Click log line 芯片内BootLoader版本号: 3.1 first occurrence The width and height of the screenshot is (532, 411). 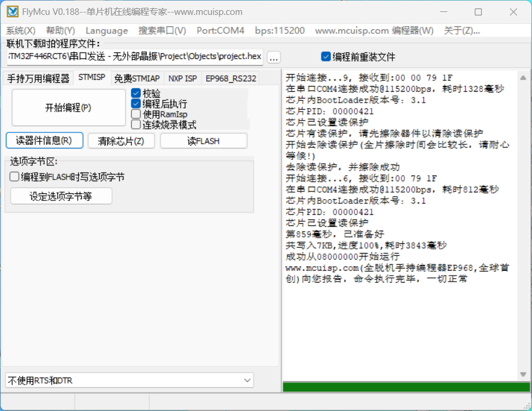[x=355, y=100]
